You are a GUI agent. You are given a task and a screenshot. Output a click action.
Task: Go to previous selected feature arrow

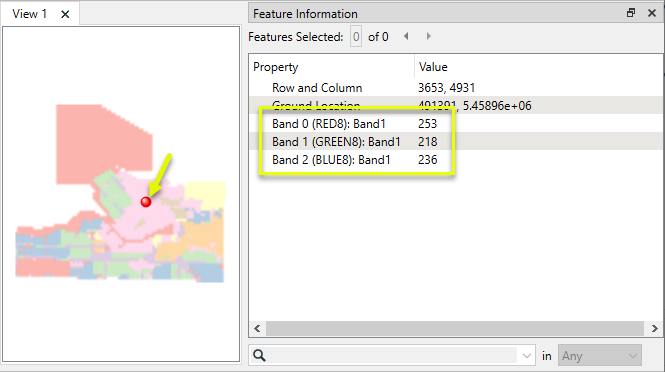[x=406, y=36]
